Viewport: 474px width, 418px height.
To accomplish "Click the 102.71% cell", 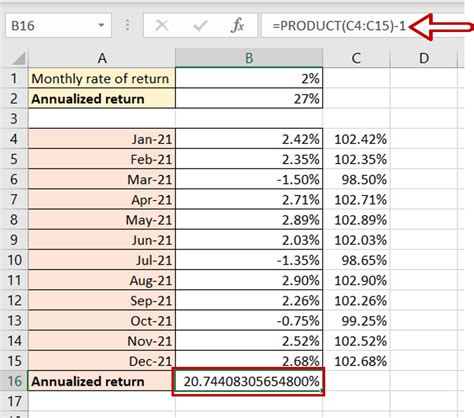I will click(x=356, y=199).
